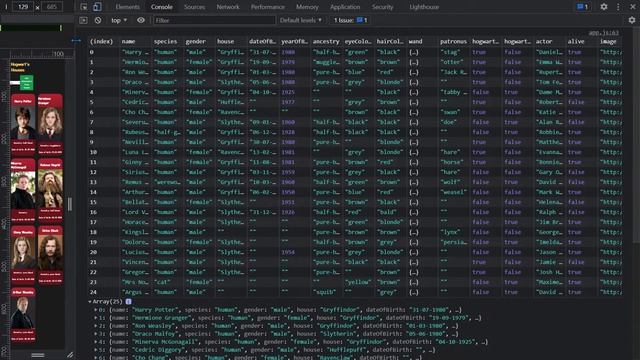Expand array item 4 Minerva McGonagall
This screenshot has width=640, height=360.
tap(96, 342)
